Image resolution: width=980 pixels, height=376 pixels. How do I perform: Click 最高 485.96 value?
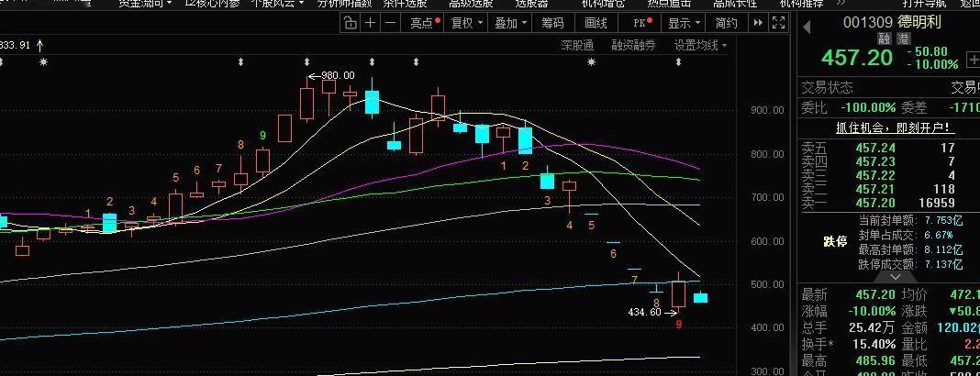[x=874, y=360]
